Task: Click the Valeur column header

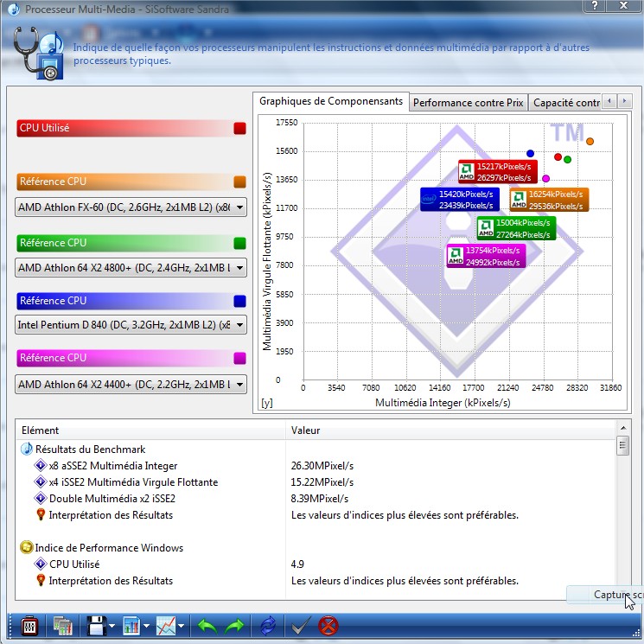Action: [450, 430]
